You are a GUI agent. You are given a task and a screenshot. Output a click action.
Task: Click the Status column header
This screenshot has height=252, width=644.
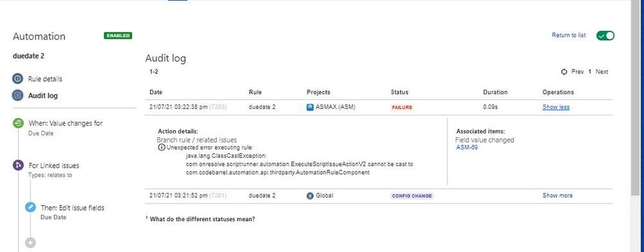click(399, 92)
